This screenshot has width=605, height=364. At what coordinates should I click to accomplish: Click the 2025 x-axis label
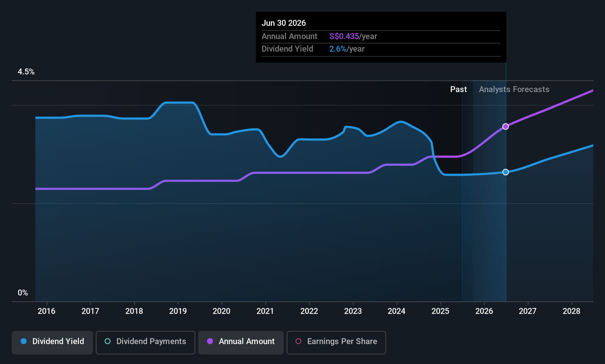pyautogui.click(x=440, y=311)
